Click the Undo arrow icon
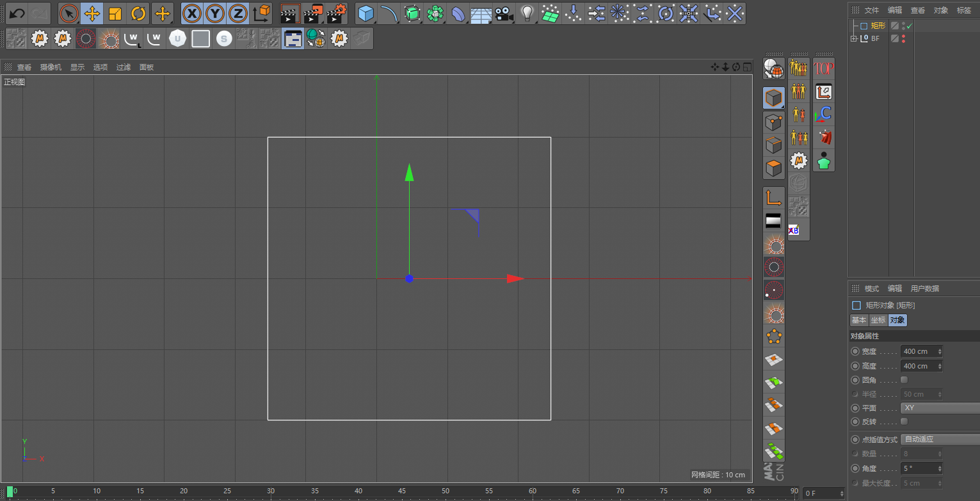The height and width of the screenshot is (501, 980). pos(17,13)
